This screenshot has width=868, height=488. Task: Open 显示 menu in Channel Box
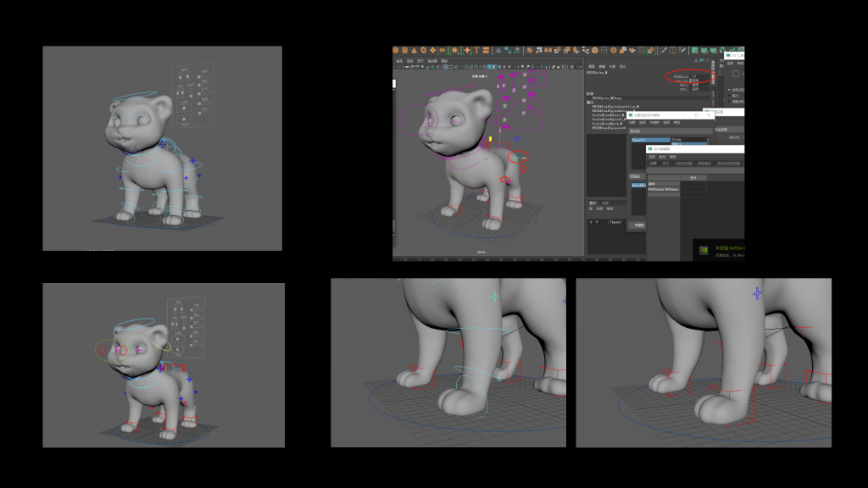(623, 66)
